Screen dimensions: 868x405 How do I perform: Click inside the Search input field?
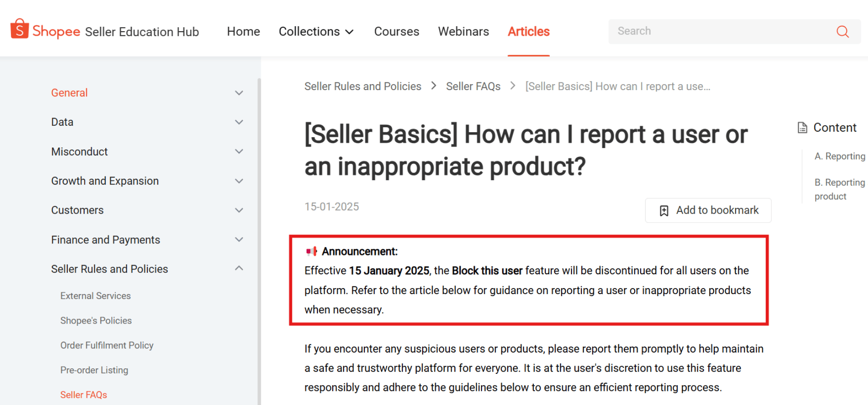719,31
